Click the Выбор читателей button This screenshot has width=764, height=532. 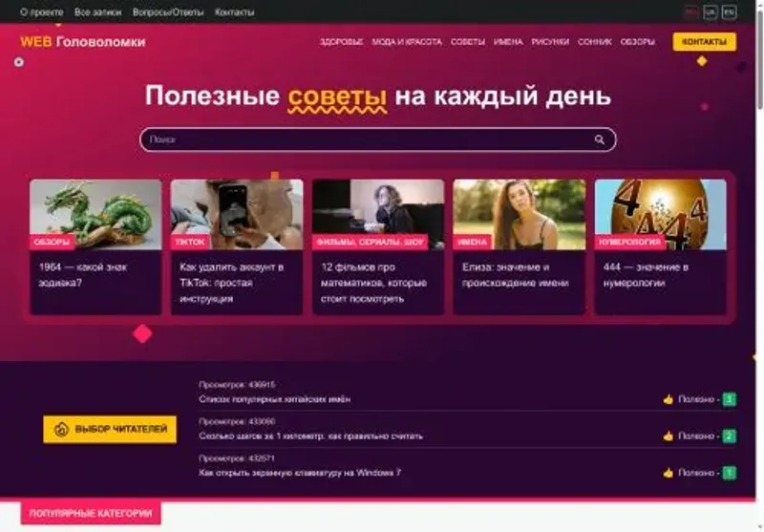pyautogui.click(x=110, y=429)
